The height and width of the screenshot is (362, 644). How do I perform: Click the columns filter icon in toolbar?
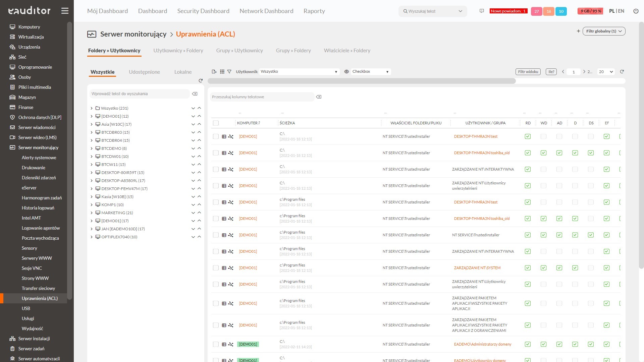(x=222, y=71)
